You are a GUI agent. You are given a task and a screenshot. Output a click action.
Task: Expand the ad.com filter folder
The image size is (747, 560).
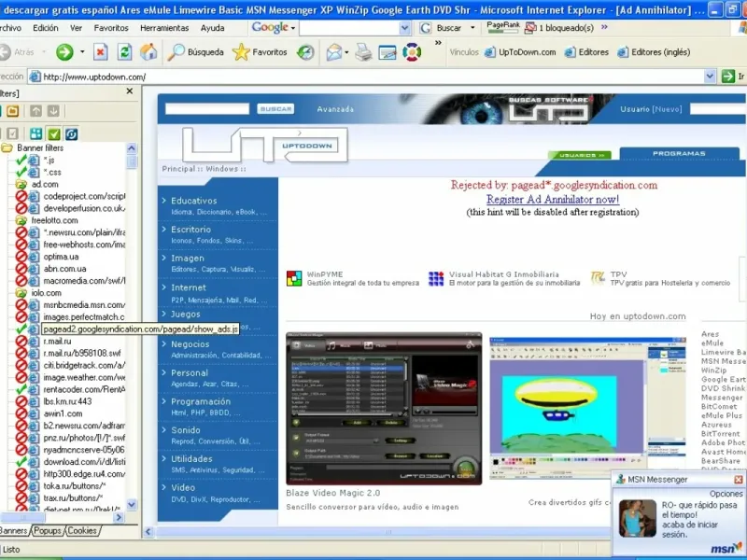pyautogui.click(x=21, y=184)
